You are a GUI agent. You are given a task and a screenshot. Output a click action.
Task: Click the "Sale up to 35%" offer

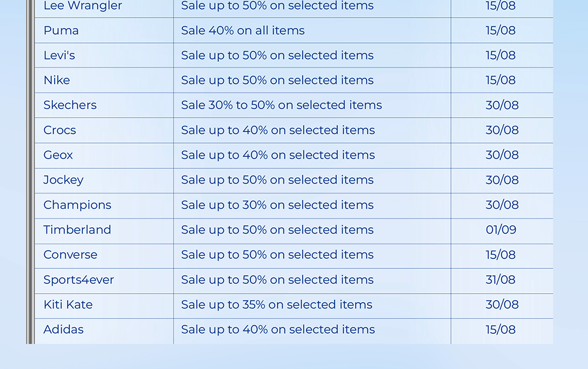coord(277,305)
